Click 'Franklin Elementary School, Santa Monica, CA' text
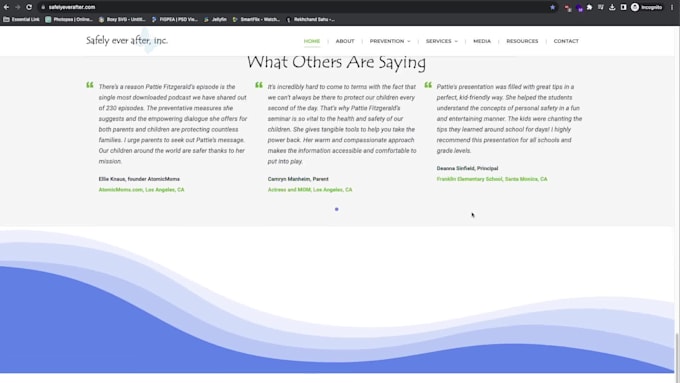 (x=492, y=179)
